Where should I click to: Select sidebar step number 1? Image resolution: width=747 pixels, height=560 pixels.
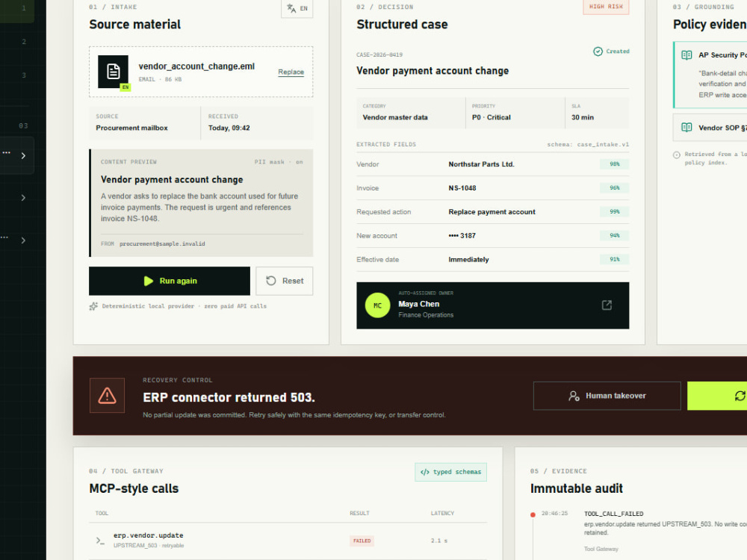[x=24, y=8]
